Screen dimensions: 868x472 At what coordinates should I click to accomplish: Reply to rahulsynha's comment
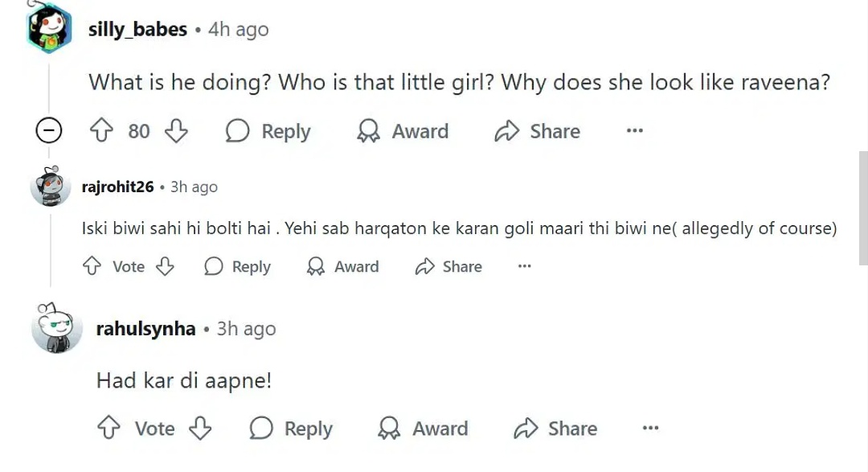290,429
